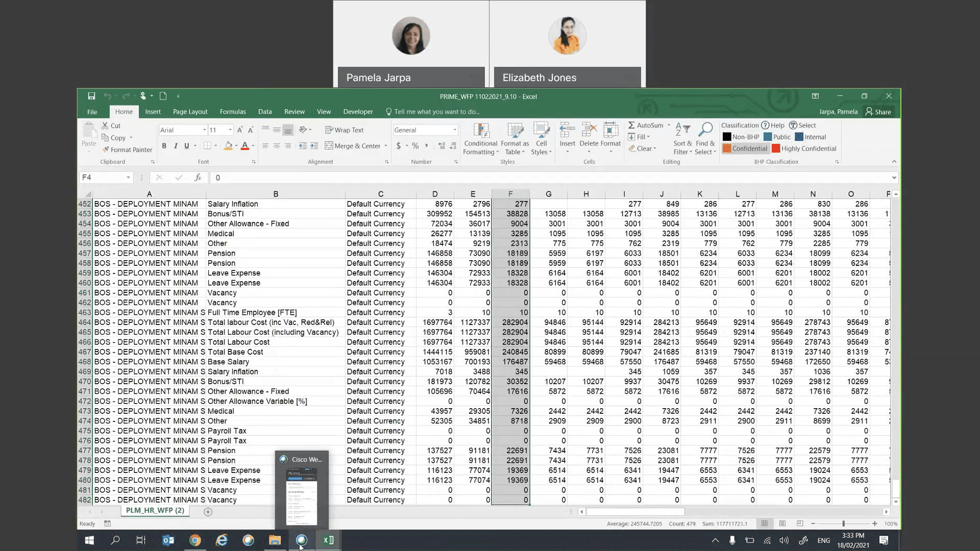Expand the Name Box dropdown arrow

point(128,178)
